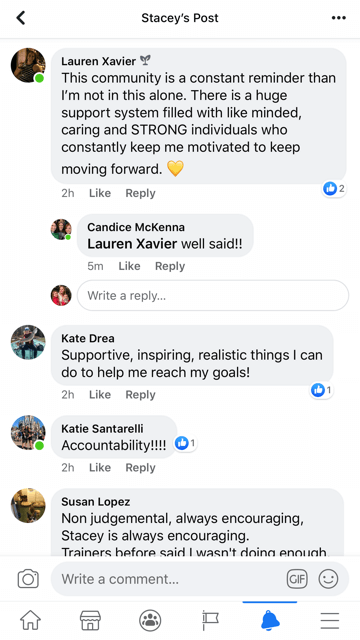Open the Notifications bell tab

click(270, 620)
